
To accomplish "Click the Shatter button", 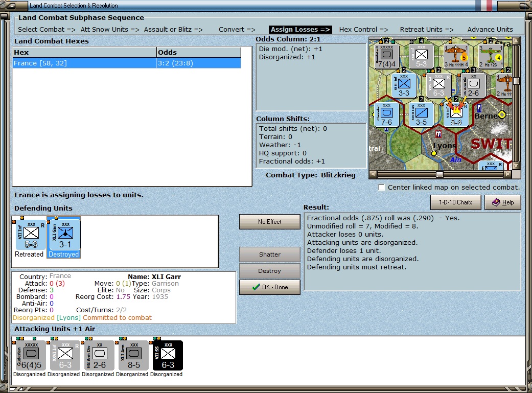I will coord(270,255).
